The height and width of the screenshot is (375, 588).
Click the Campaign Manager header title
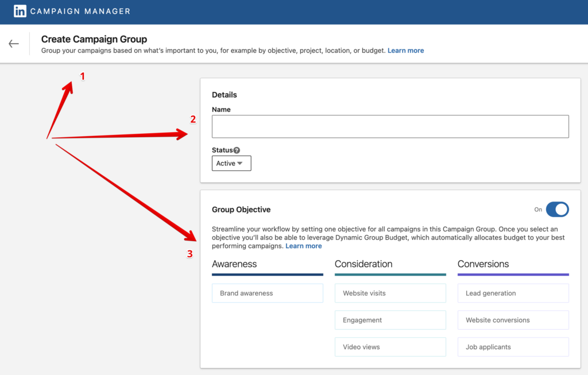pyautogui.click(x=80, y=11)
